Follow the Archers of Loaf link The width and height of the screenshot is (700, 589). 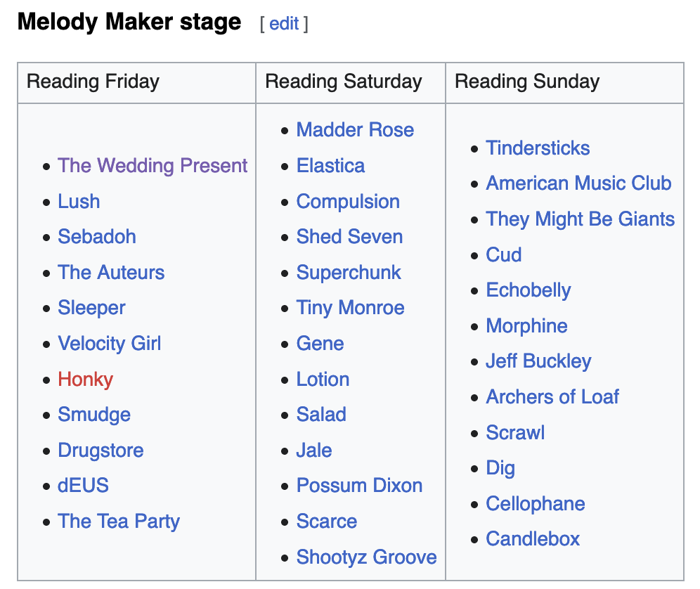point(552,397)
